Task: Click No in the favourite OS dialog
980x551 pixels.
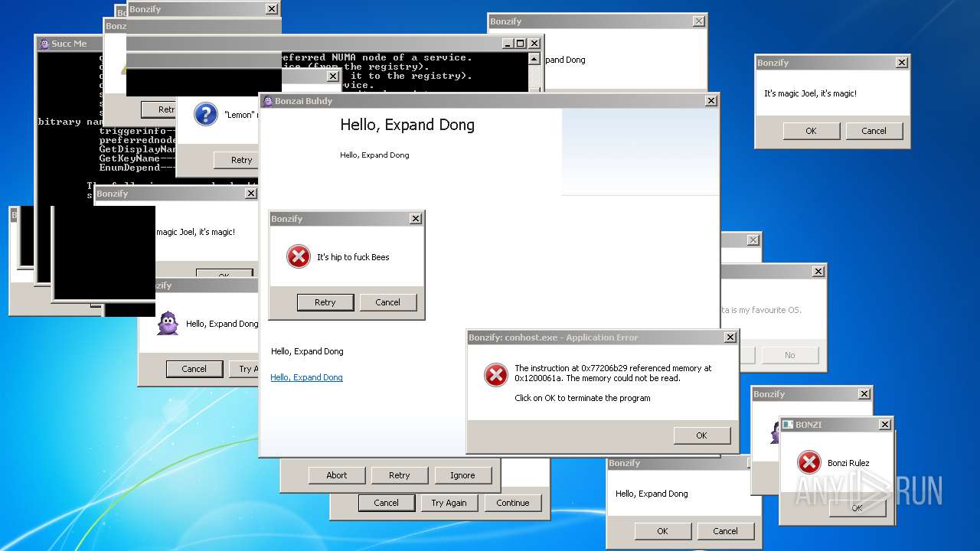Action: click(x=789, y=355)
